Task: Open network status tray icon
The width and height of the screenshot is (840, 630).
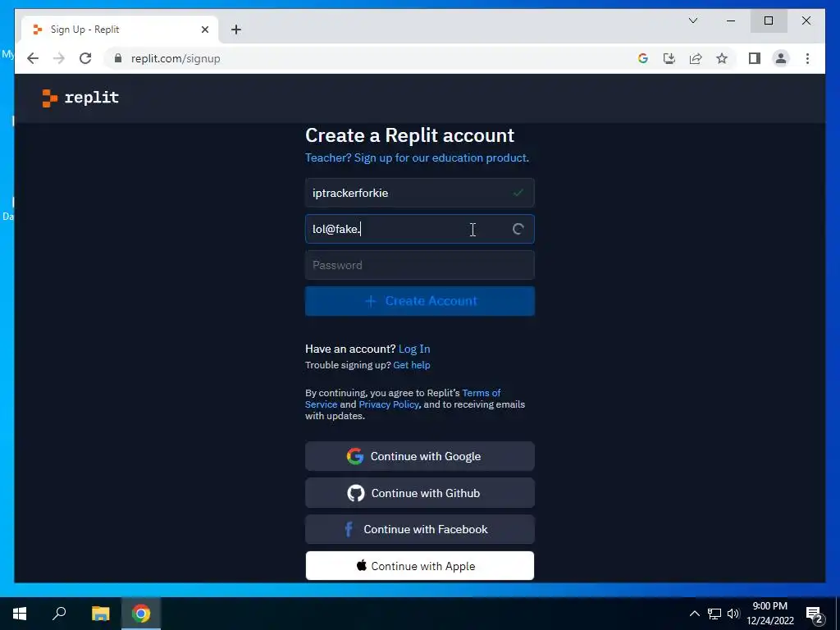Action: [x=714, y=614]
